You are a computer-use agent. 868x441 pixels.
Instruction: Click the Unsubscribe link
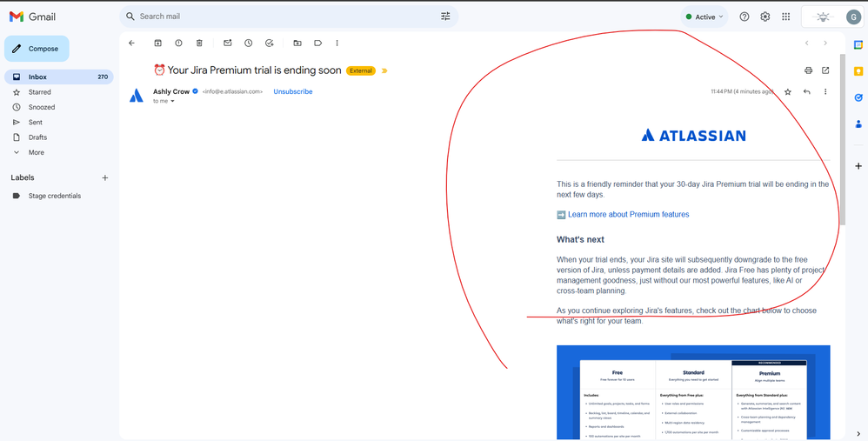[293, 92]
